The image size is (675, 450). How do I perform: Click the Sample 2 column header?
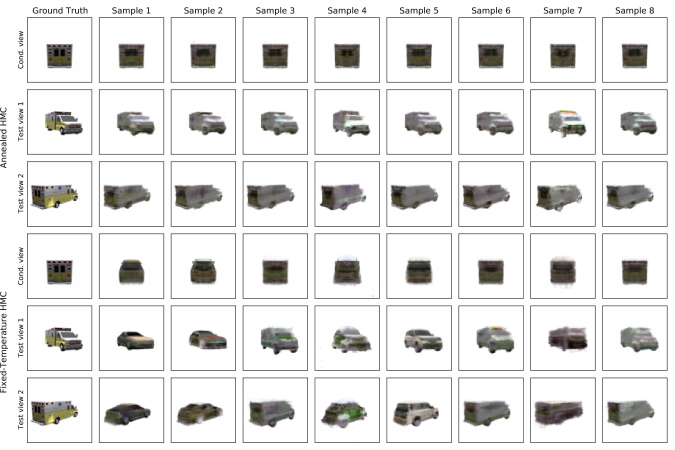tap(203, 10)
